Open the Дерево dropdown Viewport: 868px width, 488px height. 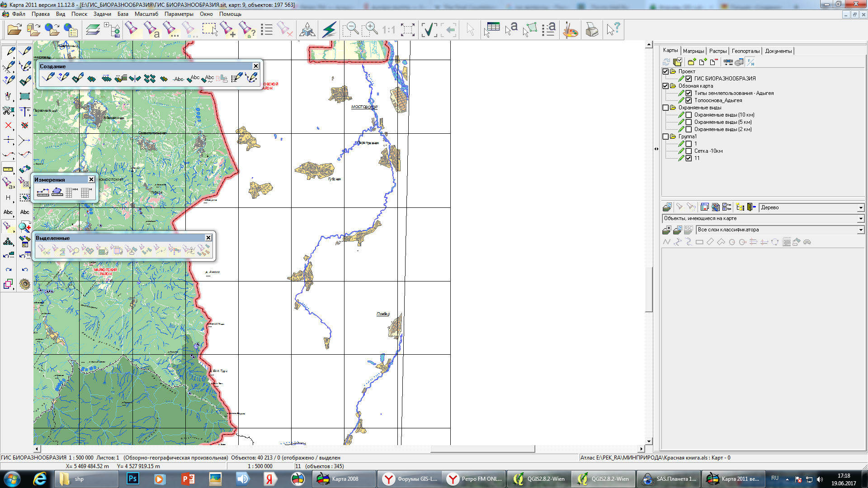[x=860, y=207]
